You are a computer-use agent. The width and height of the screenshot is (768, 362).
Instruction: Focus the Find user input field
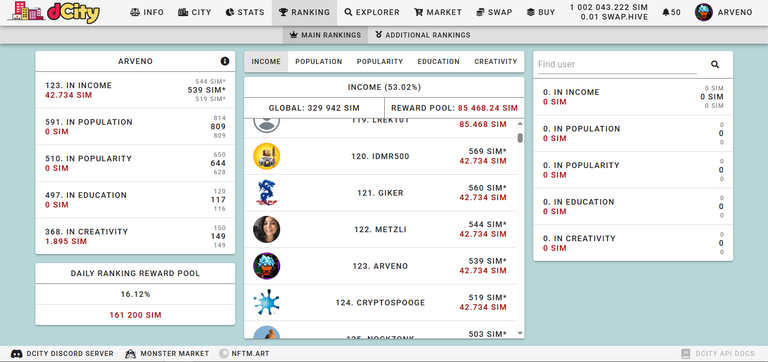click(x=617, y=64)
